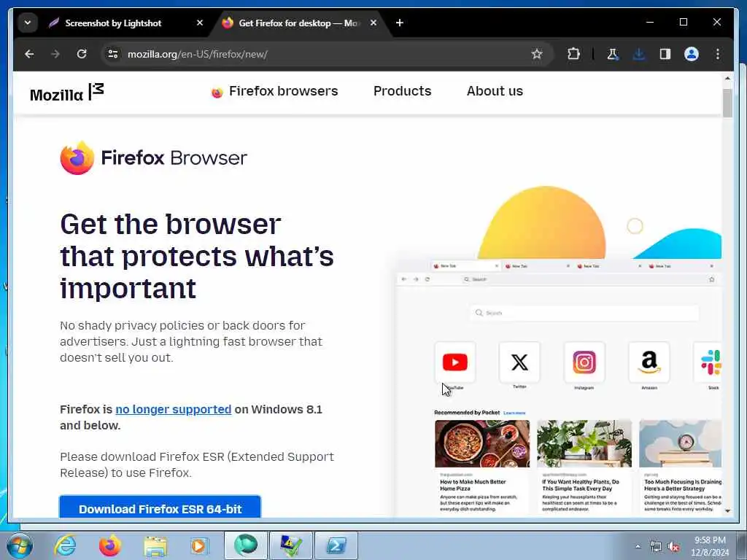
Task: Open the Products menu
Action: (402, 91)
